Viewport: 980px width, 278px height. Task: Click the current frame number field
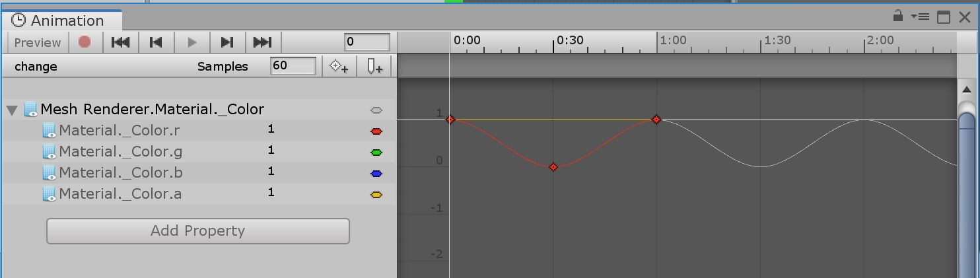[367, 42]
